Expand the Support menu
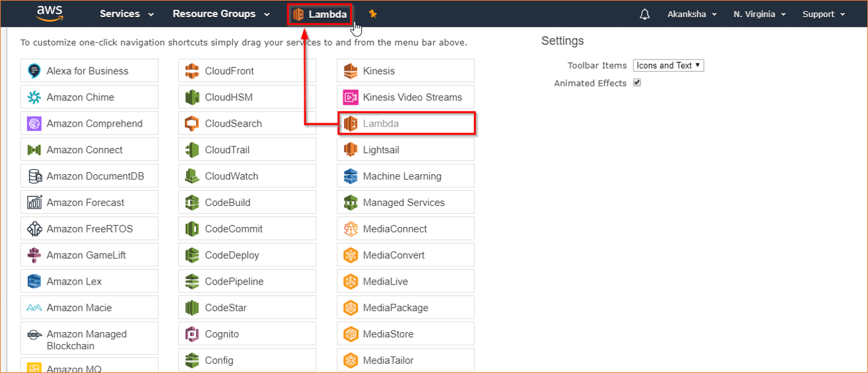 pyautogui.click(x=823, y=15)
